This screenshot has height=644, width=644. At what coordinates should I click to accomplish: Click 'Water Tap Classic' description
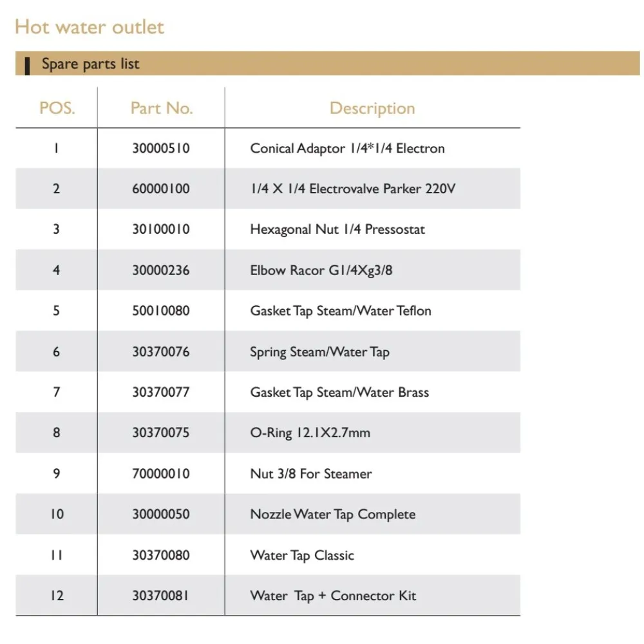click(x=302, y=555)
